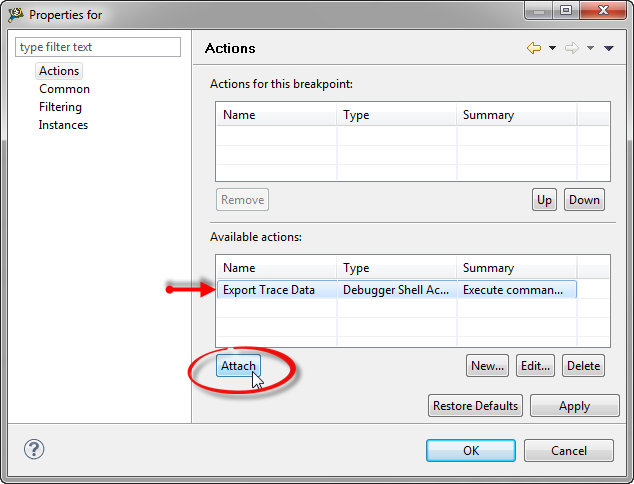The width and height of the screenshot is (634, 484).
Task: Go to the Filtering page
Action: tap(60, 107)
